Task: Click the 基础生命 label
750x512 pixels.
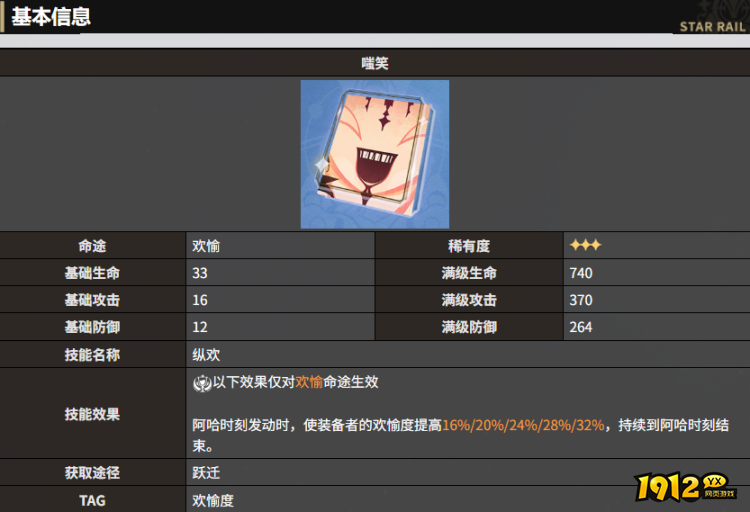Action: coord(92,273)
